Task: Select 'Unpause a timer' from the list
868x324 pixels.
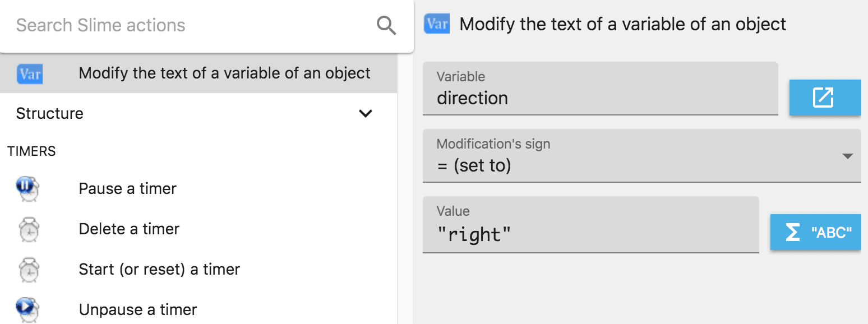Action: pyautogui.click(x=138, y=310)
